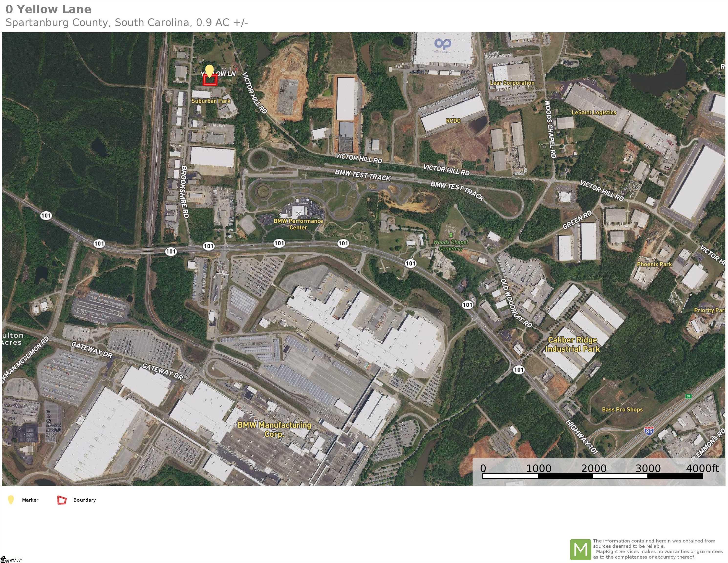Image resolution: width=728 pixels, height=563 pixels.
Task: Click the "GREEN RD" road label
Action: pyautogui.click(x=577, y=220)
